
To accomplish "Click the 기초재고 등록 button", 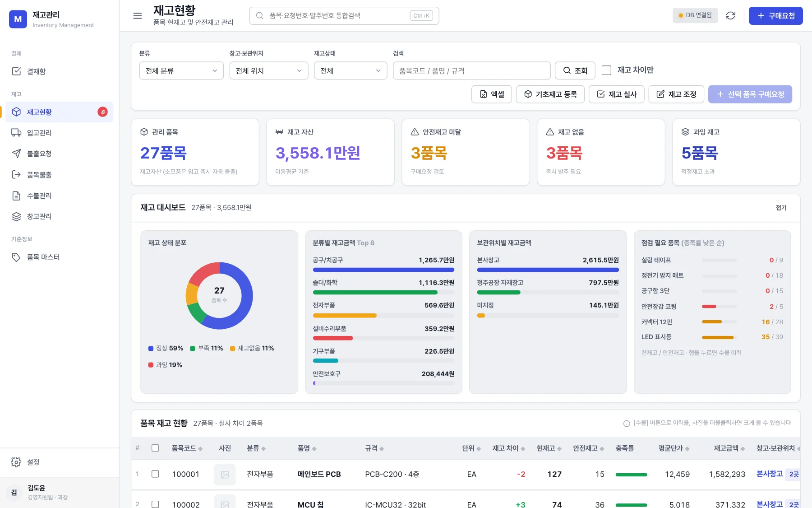I will [550, 94].
